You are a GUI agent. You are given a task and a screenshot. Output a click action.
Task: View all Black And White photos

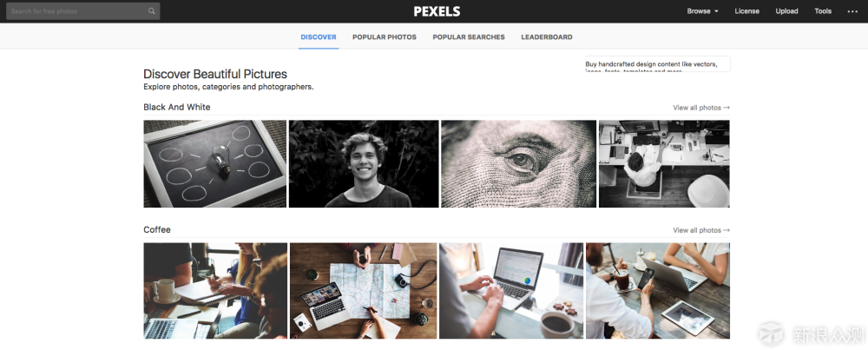[x=701, y=108]
